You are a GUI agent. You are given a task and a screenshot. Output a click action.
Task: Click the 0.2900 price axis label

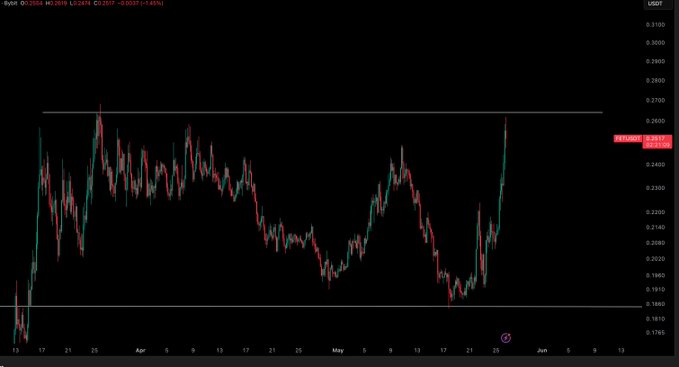(655, 61)
